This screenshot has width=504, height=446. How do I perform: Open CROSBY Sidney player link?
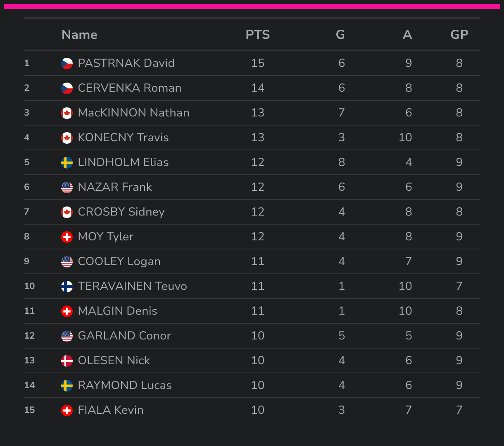[x=121, y=212]
